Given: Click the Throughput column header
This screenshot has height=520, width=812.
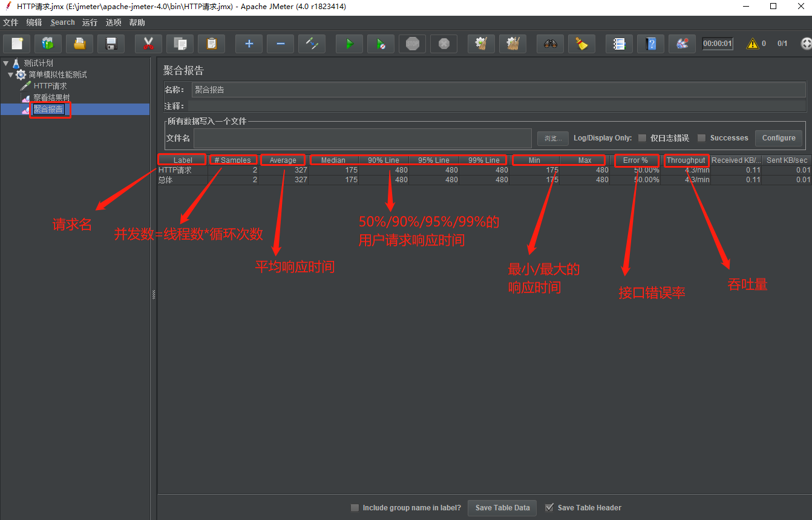Looking at the screenshot, I should [x=686, y=160].
